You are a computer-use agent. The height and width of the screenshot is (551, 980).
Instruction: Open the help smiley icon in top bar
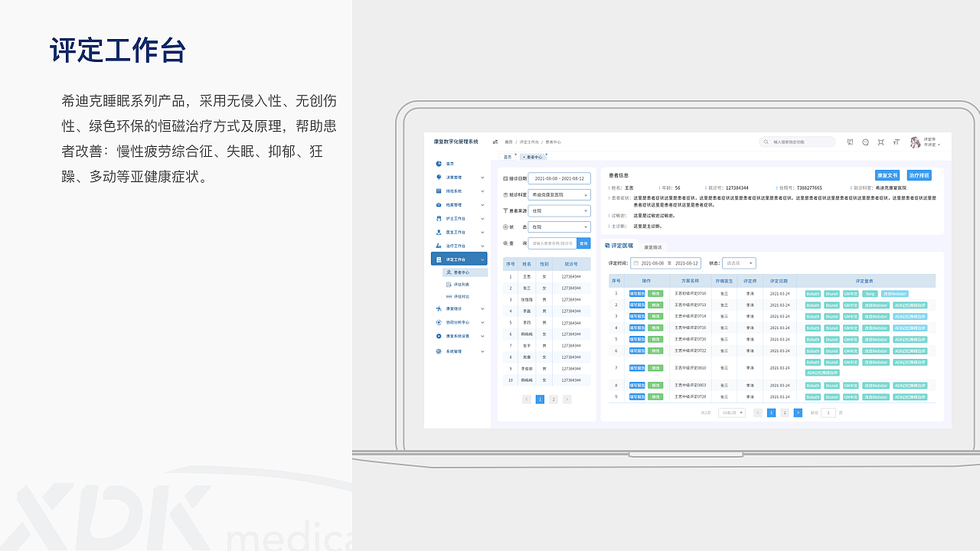(x=865, y=142)
